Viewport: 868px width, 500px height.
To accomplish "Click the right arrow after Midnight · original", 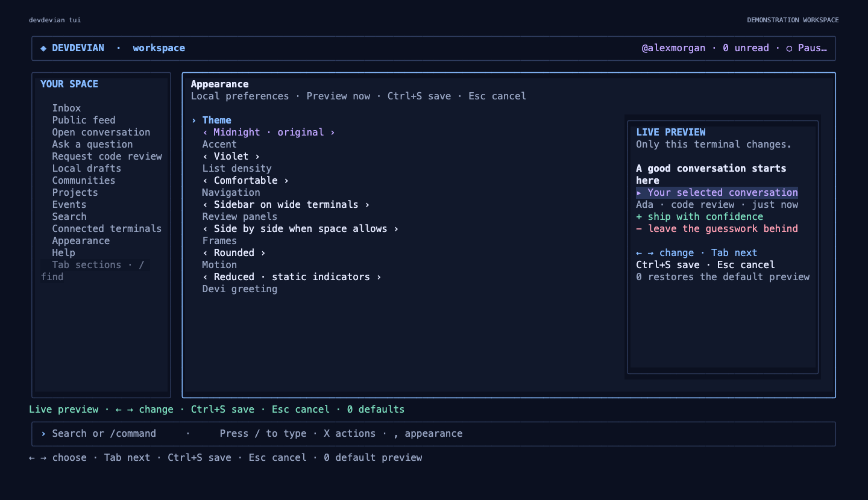I will [333, 133].
